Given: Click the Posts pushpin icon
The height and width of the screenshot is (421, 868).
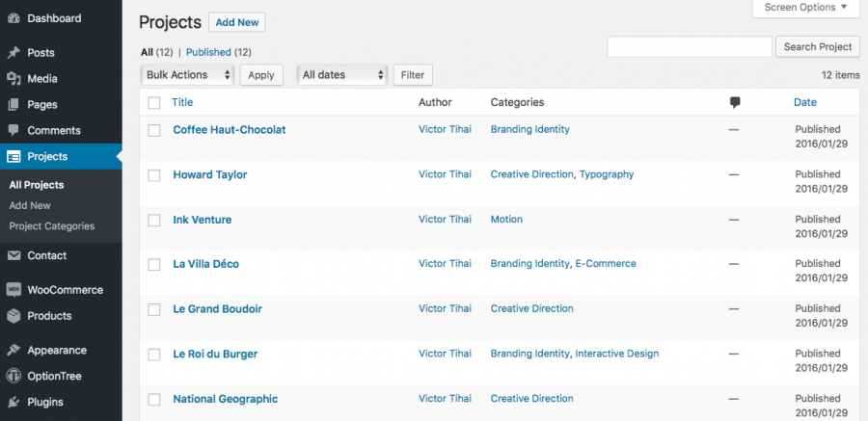Looking at the screenshot, I should [14, 53].
